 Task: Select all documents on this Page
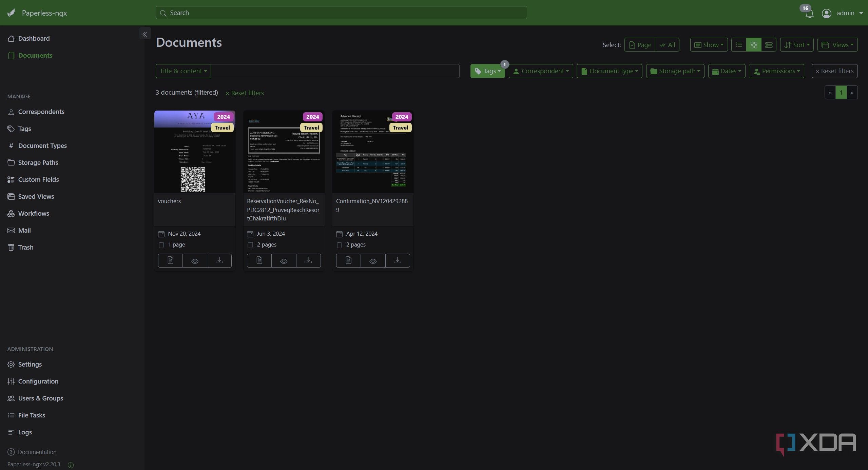pyautogui.click(x=640, y=45)
